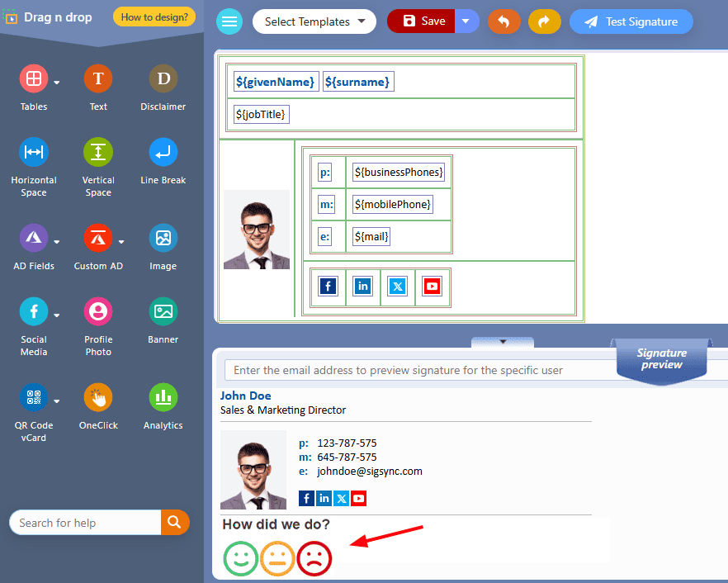Select the p: label in editor

pos(325,173)
